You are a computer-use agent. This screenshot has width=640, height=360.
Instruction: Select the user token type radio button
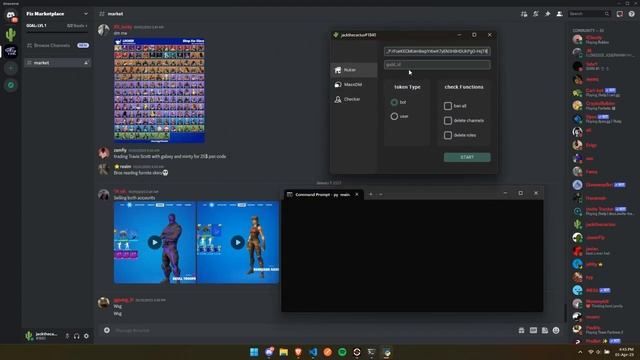(394, 116)
